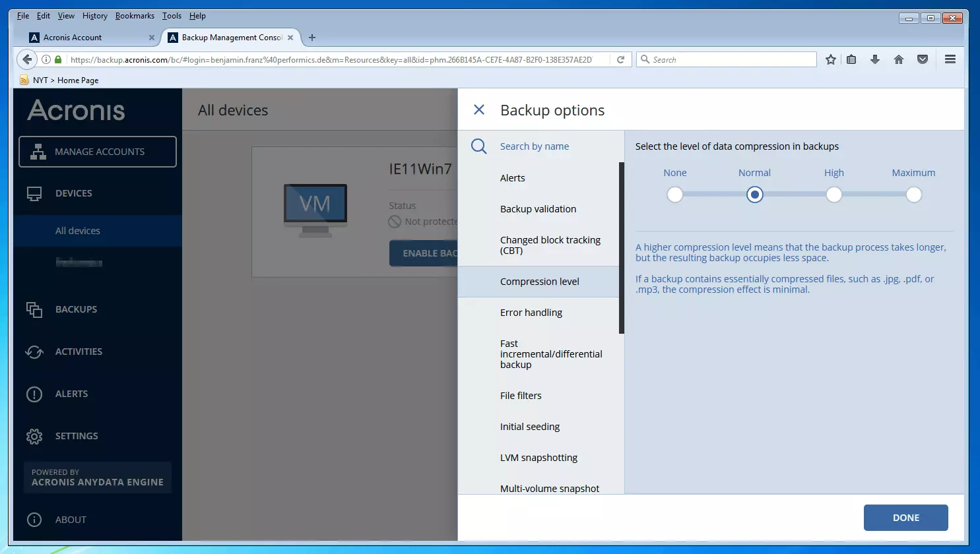Open the Edit menu
This screenshot has height=554, width=980.
click(44, 16)
